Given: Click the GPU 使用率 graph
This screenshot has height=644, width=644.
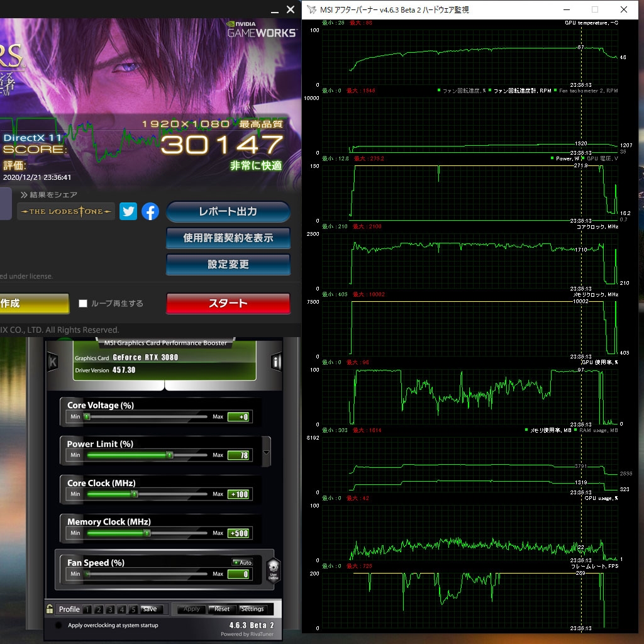Looking at the screenshot, I should coord(470,397).
